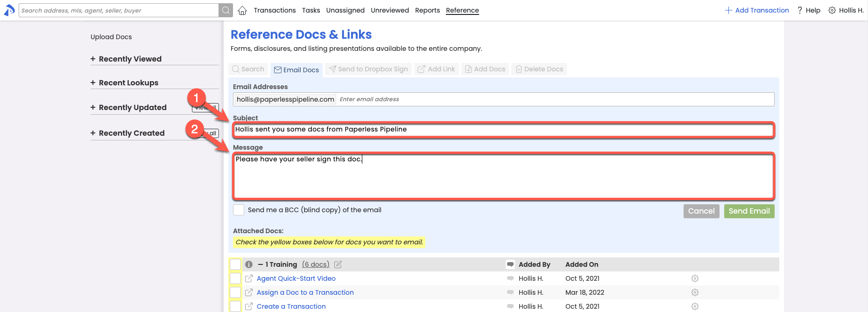This screenshot has height=312, width=868.
Task: Click the Cancel button
Action: click(701, 211)
